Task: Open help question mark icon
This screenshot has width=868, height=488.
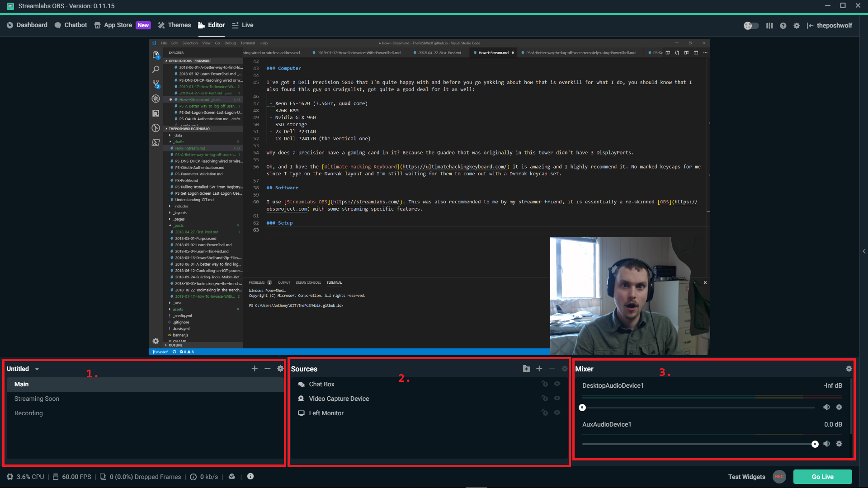Action: [783, 26]
